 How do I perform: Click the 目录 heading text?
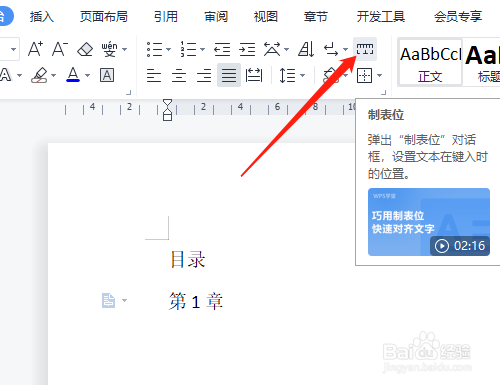pyautogui.click(x=188, y=260)
